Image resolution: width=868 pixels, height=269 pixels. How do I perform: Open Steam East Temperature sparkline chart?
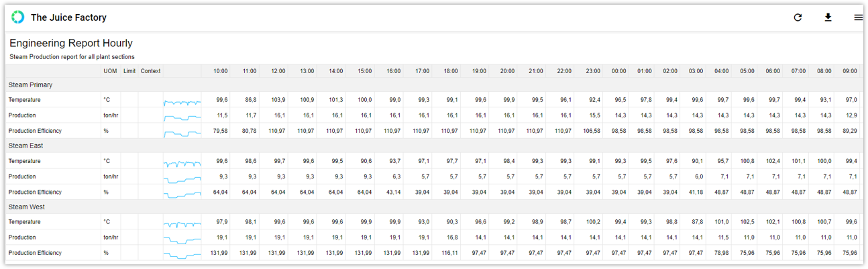(182, 161)
